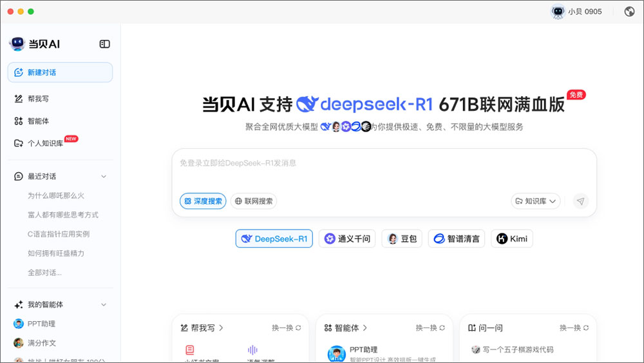Click the purple audio waveform icon
This screenshot has height=363, width=644.
point(252,350)
